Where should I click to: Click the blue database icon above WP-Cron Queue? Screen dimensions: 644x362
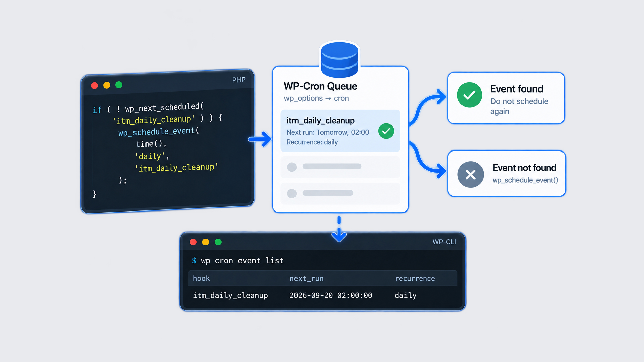339,60
